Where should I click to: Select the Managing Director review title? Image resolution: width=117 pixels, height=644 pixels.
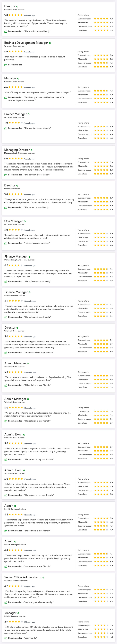[17, 150]
